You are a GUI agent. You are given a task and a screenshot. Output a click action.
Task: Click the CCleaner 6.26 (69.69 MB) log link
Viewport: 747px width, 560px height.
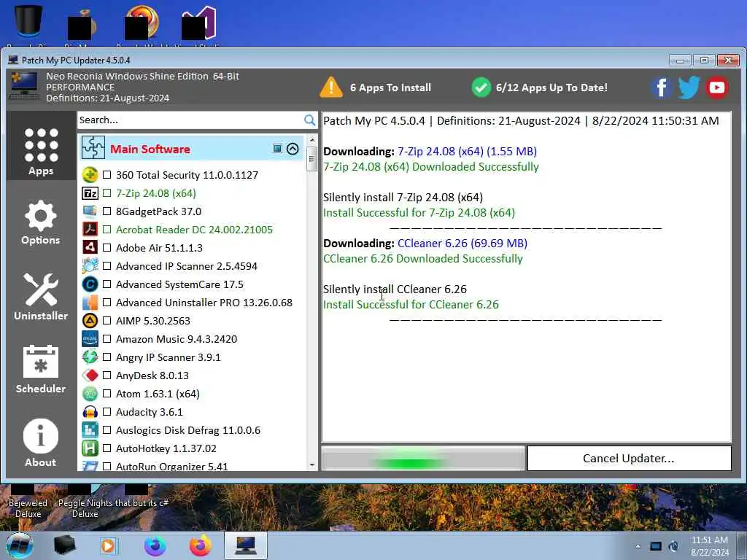click(462, 244)
